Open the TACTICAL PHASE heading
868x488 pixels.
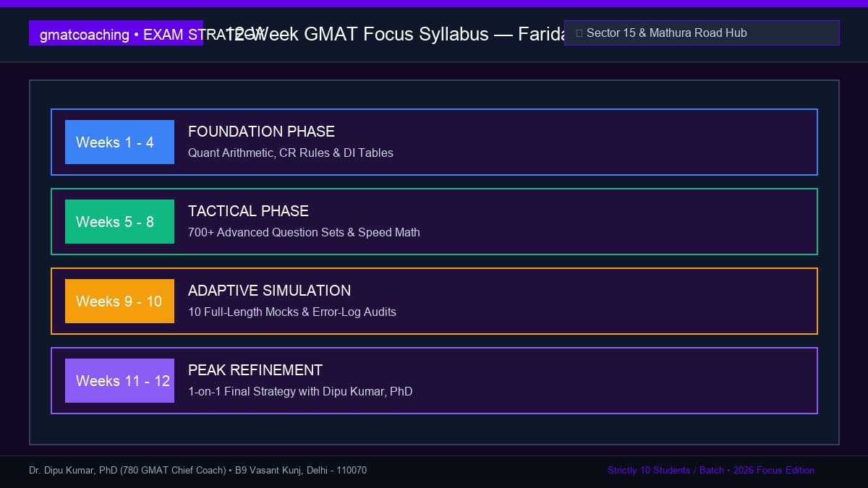point(248,211)
